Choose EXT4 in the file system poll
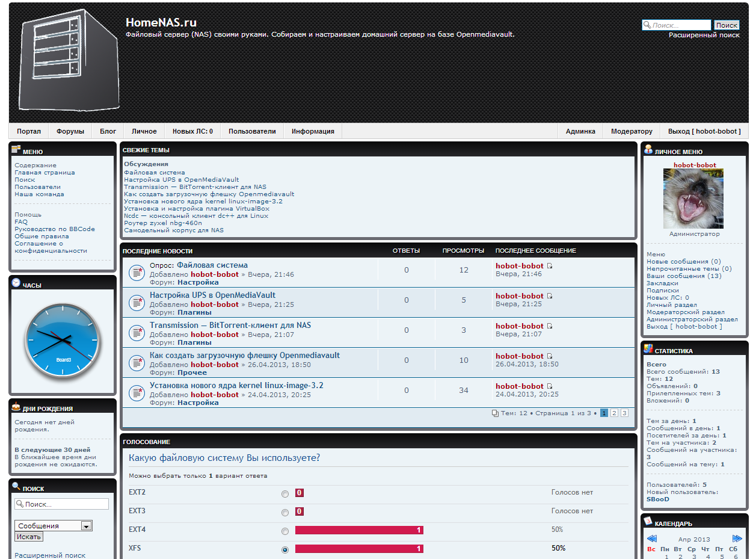The width and height of the screenshot is (756, 559). coord(285,531)
